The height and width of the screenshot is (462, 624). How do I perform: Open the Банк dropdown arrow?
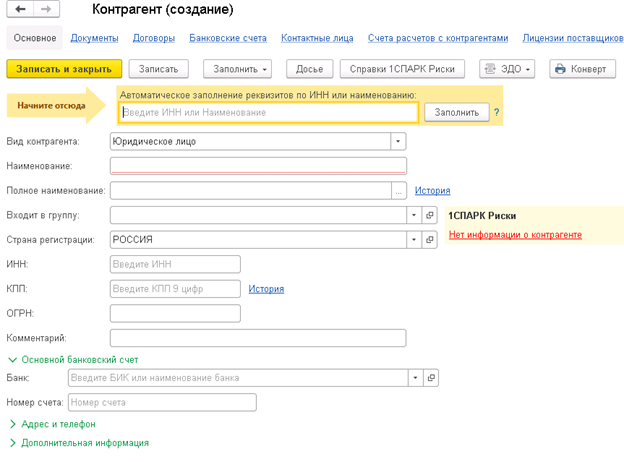click(415, 378)
